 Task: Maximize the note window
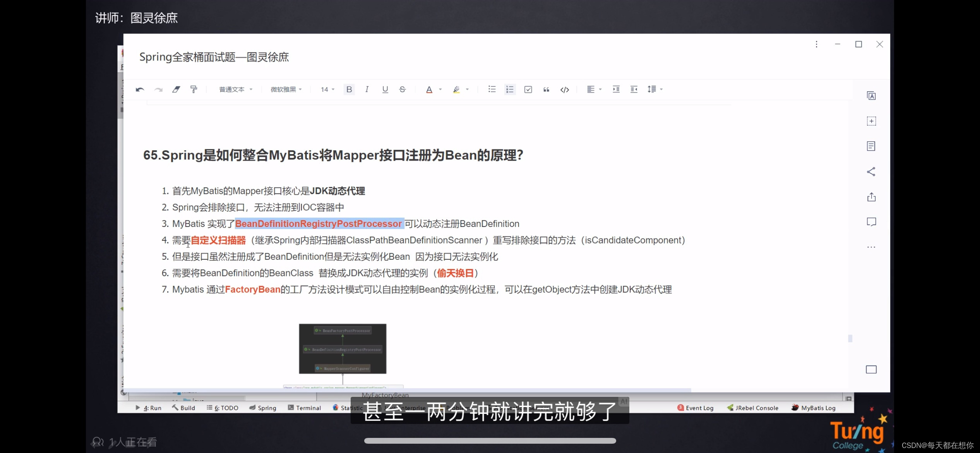pyautogui.click(x=858, y=44)
